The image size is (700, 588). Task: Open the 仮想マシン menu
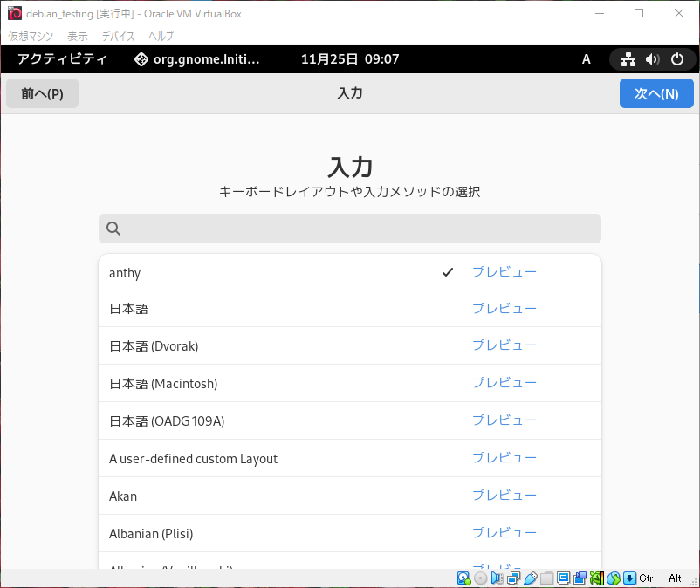coord(31,36)
